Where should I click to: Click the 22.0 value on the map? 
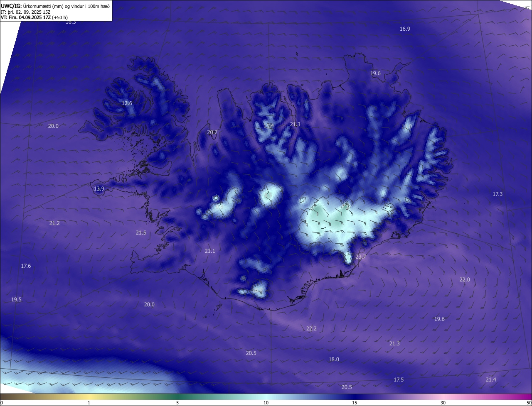pos(465,280)
